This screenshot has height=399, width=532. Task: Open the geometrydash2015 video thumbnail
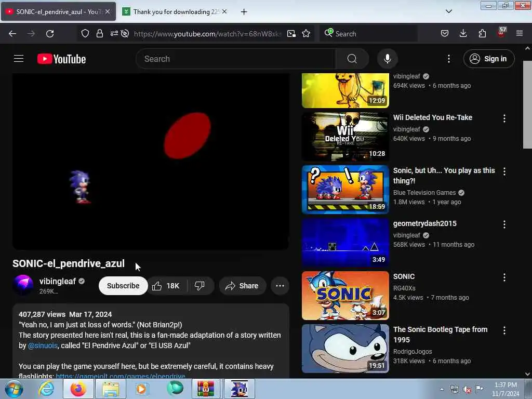coord(345,243)
